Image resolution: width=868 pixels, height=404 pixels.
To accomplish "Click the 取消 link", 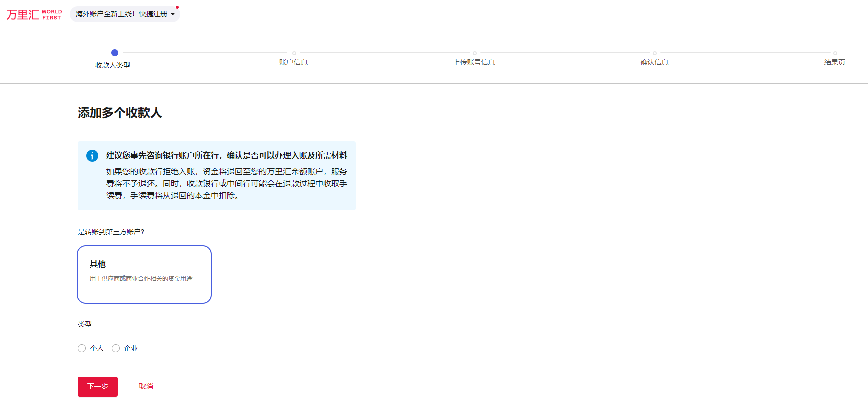I will [x=146, y=386].
